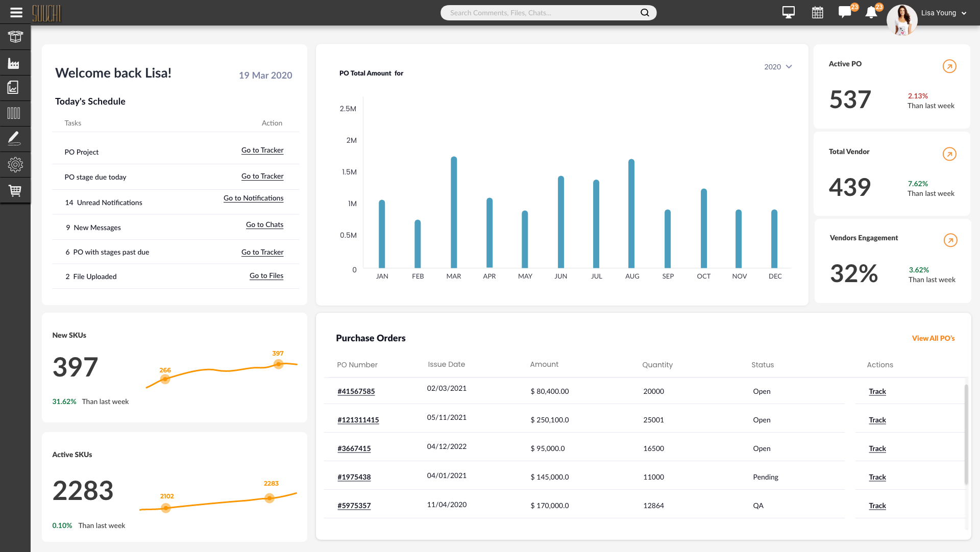
Task: Click Go to Notifications link
Action: [253, 198]
